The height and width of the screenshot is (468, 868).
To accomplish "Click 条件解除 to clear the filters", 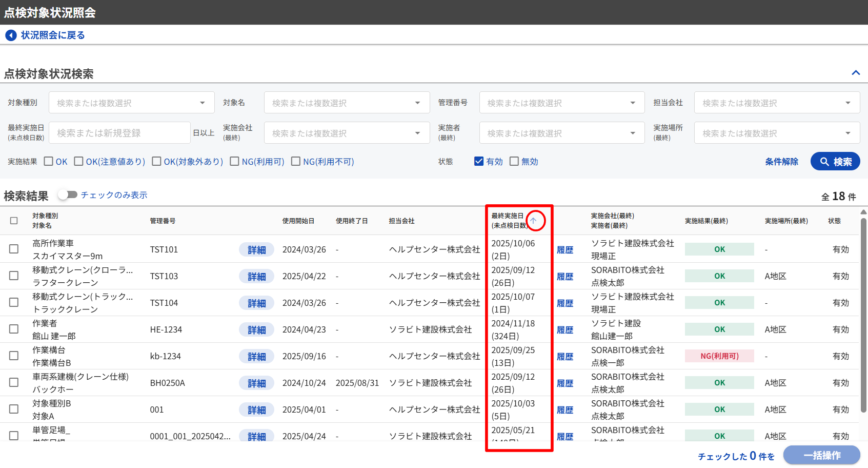I will point(781,162).
